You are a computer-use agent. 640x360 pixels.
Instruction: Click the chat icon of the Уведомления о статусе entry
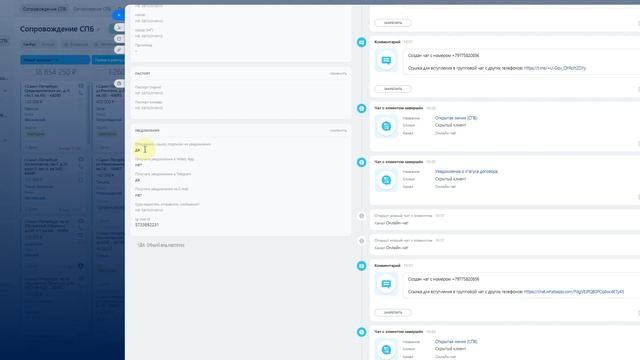[x=386, y=180]
